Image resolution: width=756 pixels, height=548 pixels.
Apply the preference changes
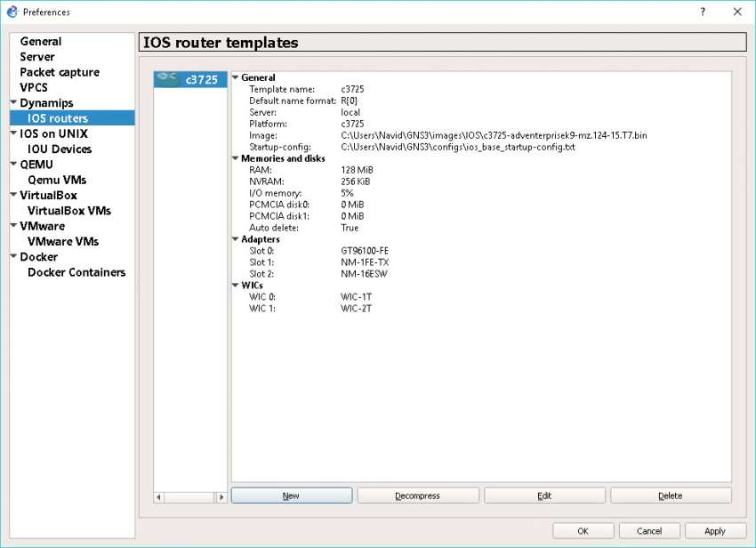click(714, 530)
